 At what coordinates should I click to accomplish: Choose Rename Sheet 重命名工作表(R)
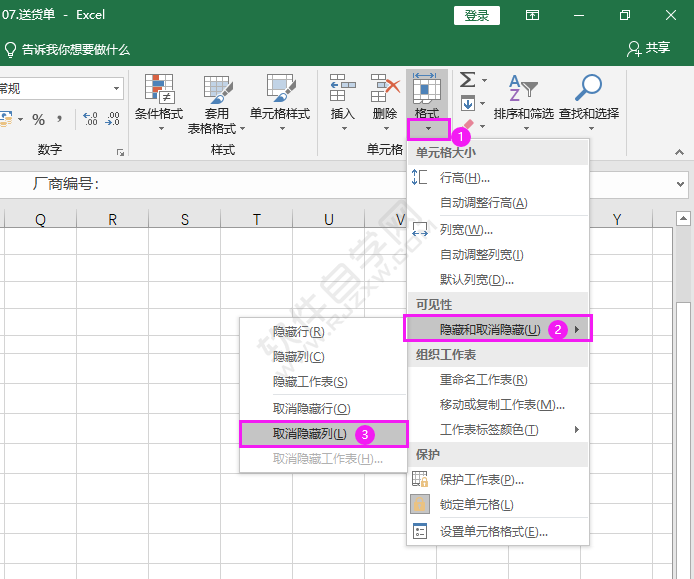pos(498,380)
